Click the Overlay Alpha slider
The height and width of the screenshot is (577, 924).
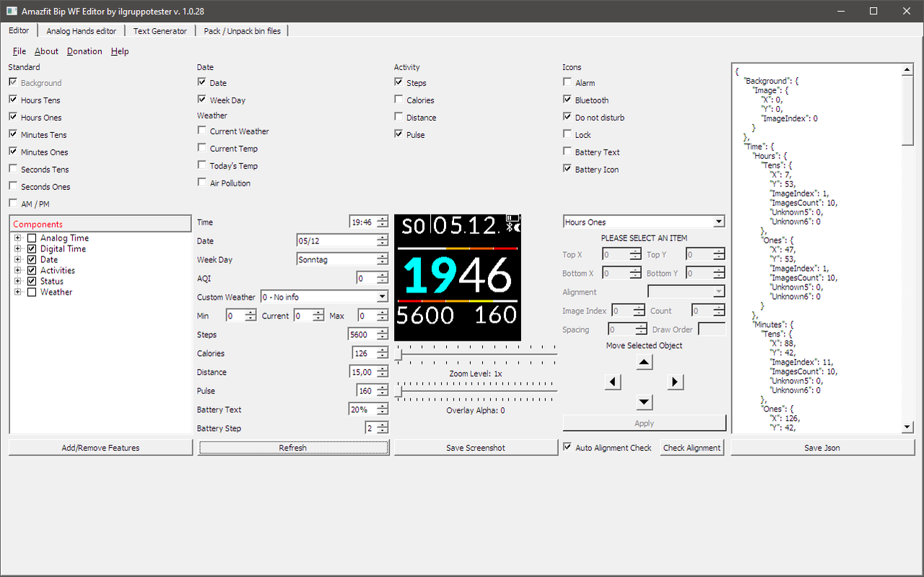click(476, 391)
